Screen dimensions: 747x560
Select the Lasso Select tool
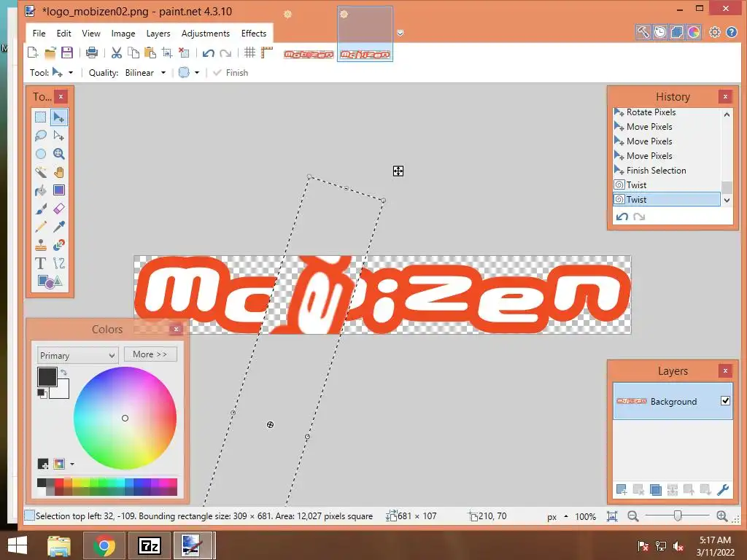coord(41,136)
